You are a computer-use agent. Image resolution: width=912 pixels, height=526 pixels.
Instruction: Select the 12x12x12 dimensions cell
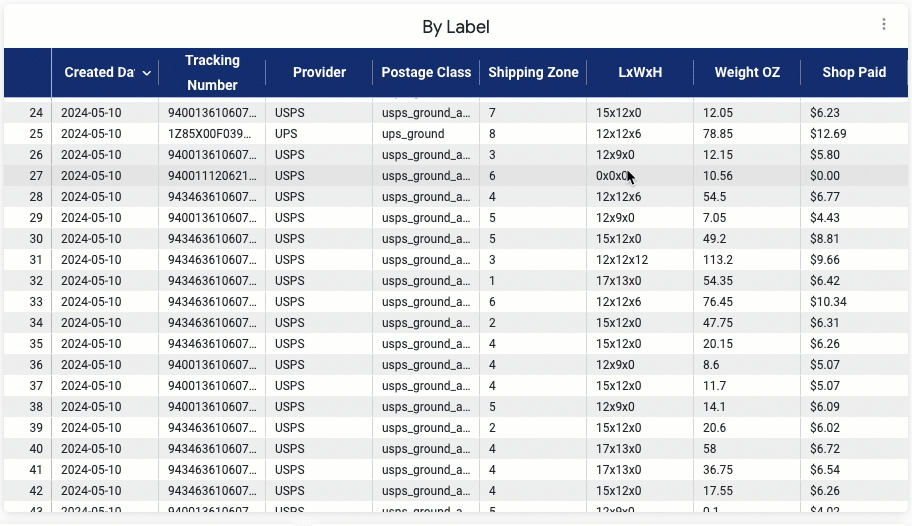point(622,260)
